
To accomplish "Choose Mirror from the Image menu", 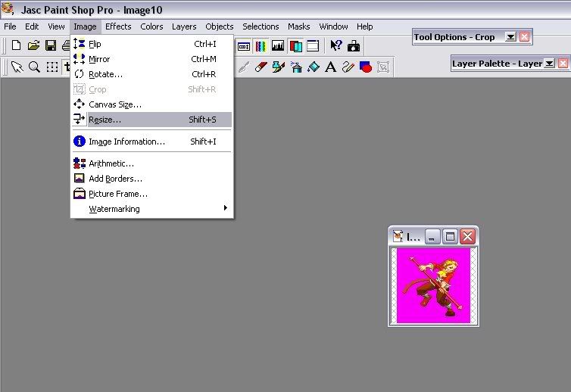I will click(152, 59).
